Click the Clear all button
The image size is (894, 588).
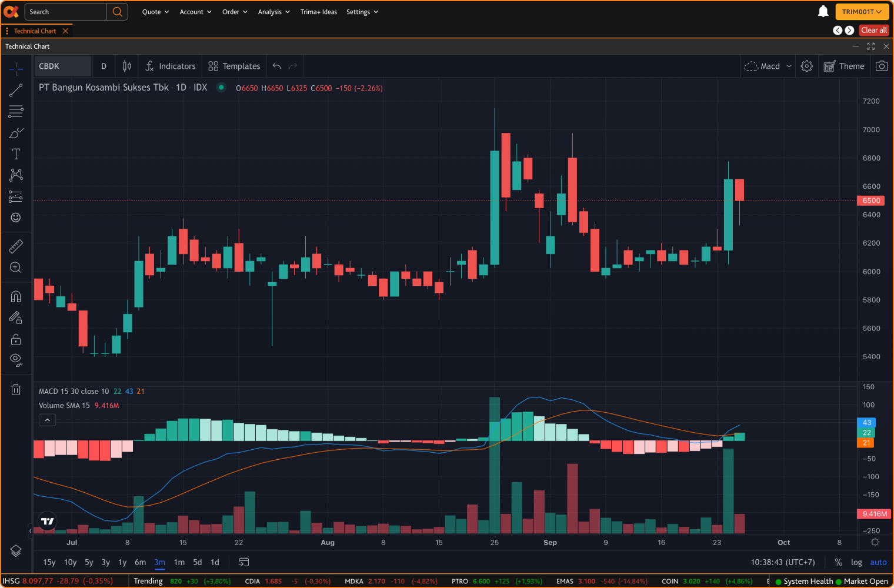874,31
